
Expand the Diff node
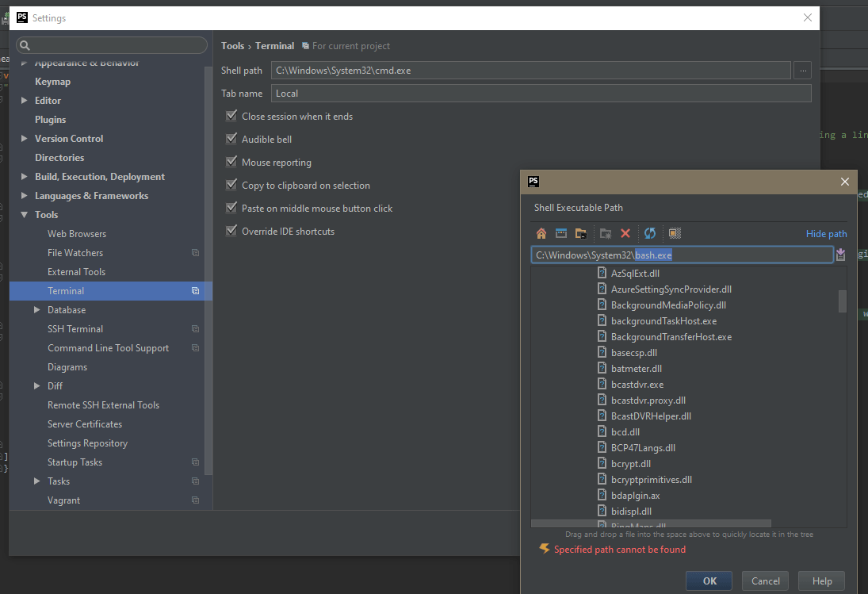point(37,386)
